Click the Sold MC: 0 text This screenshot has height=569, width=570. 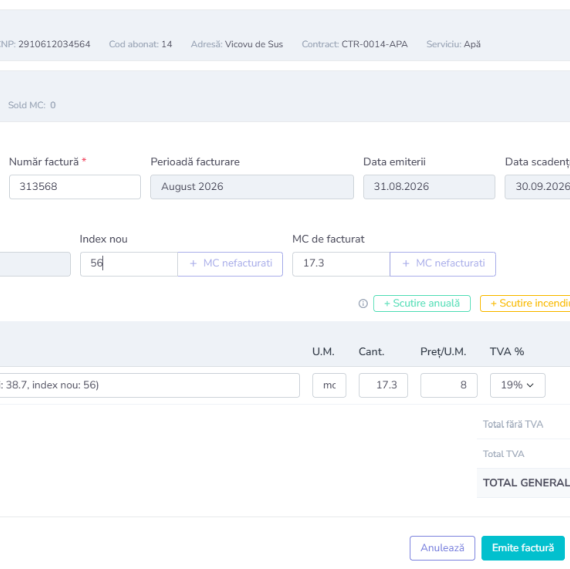(x=32, y=105)
